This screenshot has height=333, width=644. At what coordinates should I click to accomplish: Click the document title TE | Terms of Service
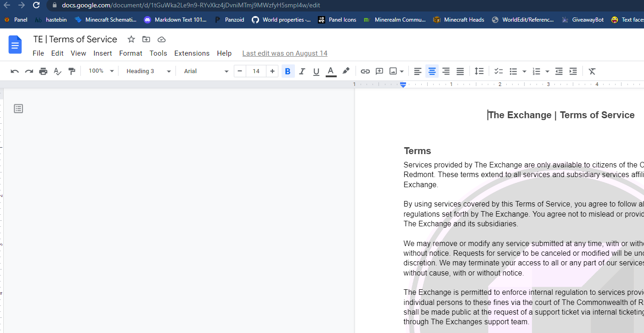(x=75, y=39)
